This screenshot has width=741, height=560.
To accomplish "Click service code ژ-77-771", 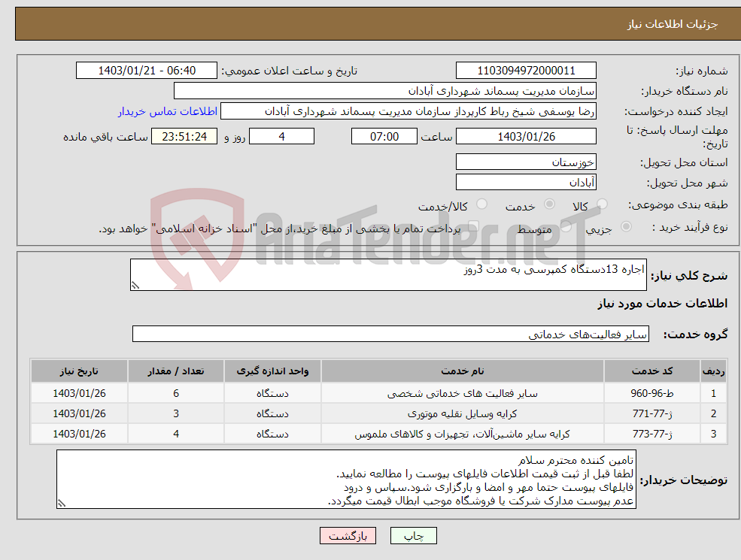I will tap(652, 413).
